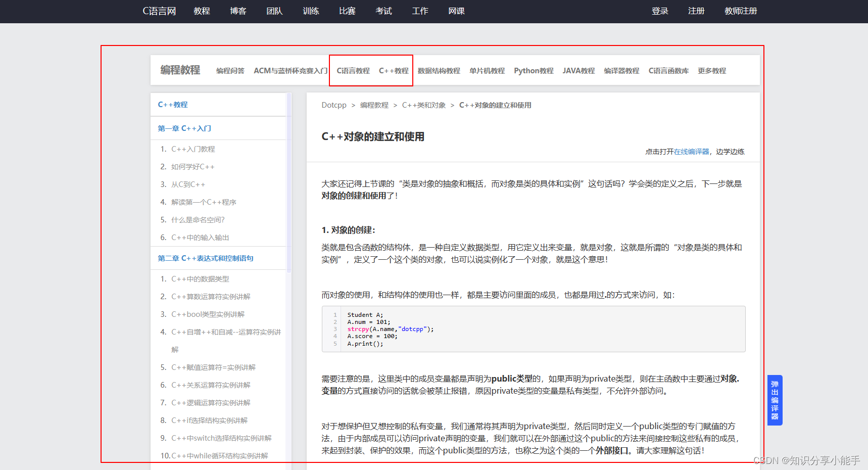Image resolution: width=868 pixels, height=470 pixels.
Task: Go to 训练 in top navigation
Action: point(311,11)
